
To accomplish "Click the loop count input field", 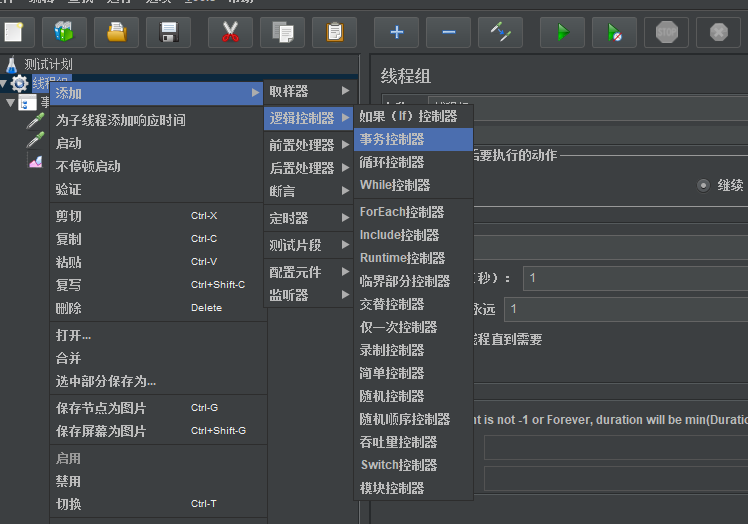I will [626, 309].
